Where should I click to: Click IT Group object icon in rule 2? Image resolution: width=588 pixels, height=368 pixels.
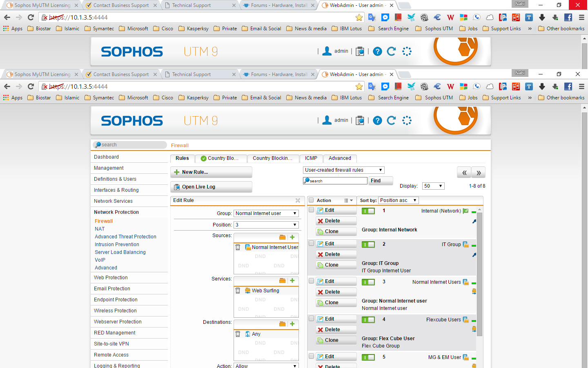465,245
